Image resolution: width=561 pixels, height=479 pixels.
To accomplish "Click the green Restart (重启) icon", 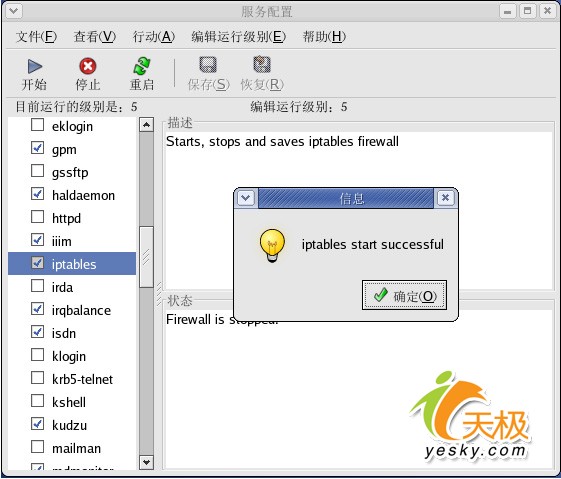I will click(142, 66).
